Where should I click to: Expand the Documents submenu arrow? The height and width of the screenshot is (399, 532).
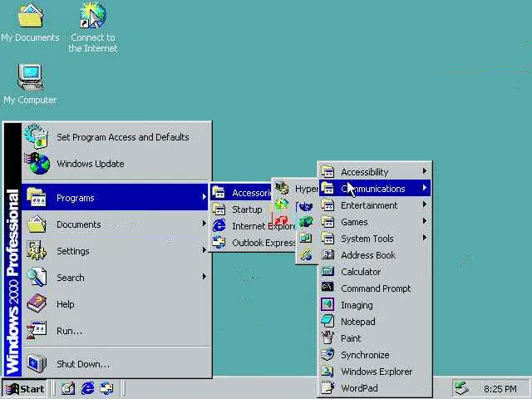pyautogui.click(x=204, y=224)
